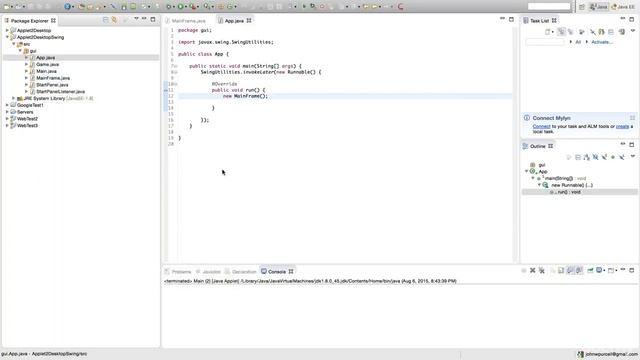This screenshot has height=360, width=640.
Task: Open the Declaration tab
Action: point(240,271)
